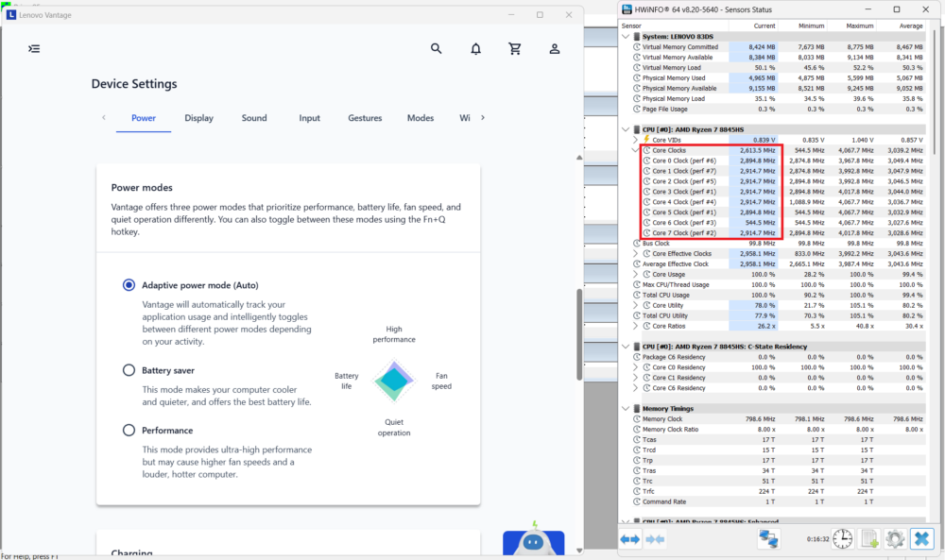Select the Adaptive power mode (Auto) radio button
This screenshot has height=560, width=945.
point(129,285)
